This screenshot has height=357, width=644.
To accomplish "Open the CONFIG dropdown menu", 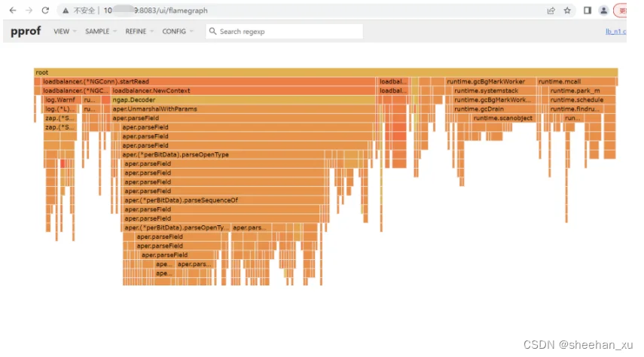I will click(178, 31).
